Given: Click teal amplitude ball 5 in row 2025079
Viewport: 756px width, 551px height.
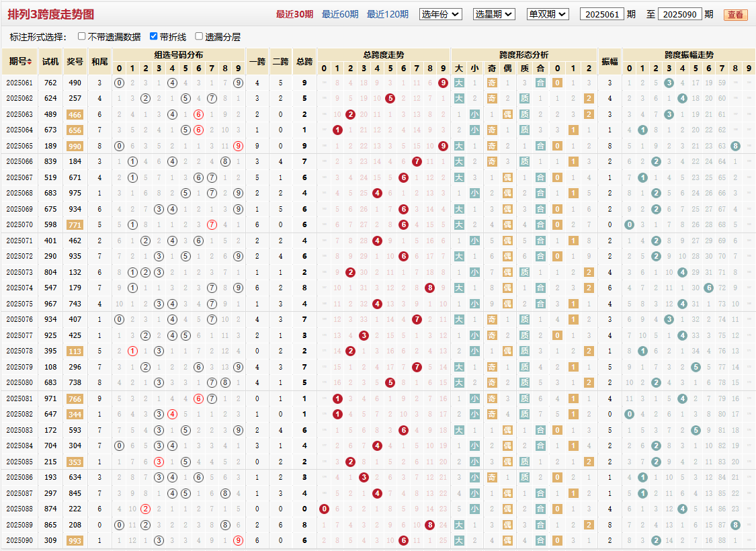Looking at the screenshot, I should [696, 367].
